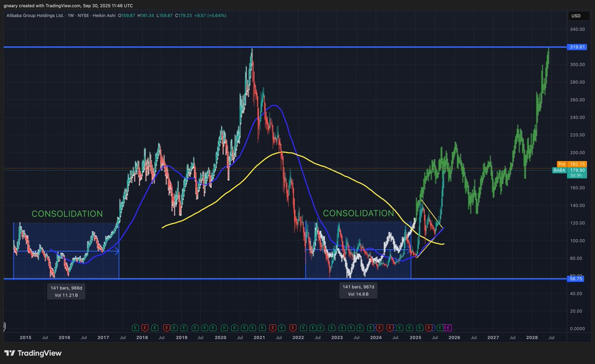Click the 2028 time axis label

pos(532,337)
